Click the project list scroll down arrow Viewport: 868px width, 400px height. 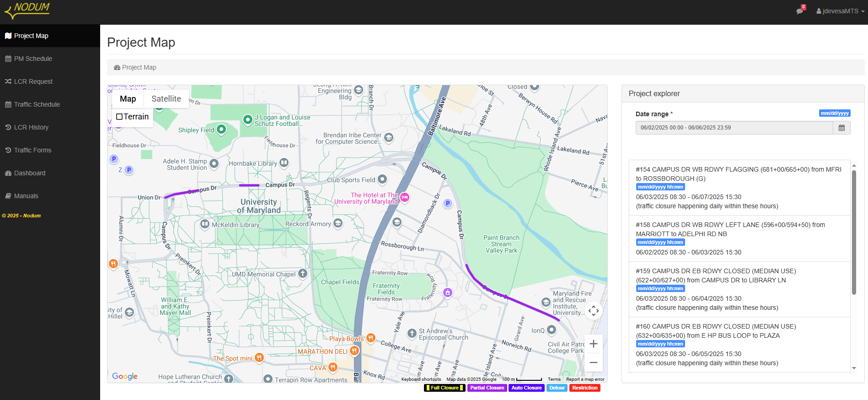click(x=854, y=368)
